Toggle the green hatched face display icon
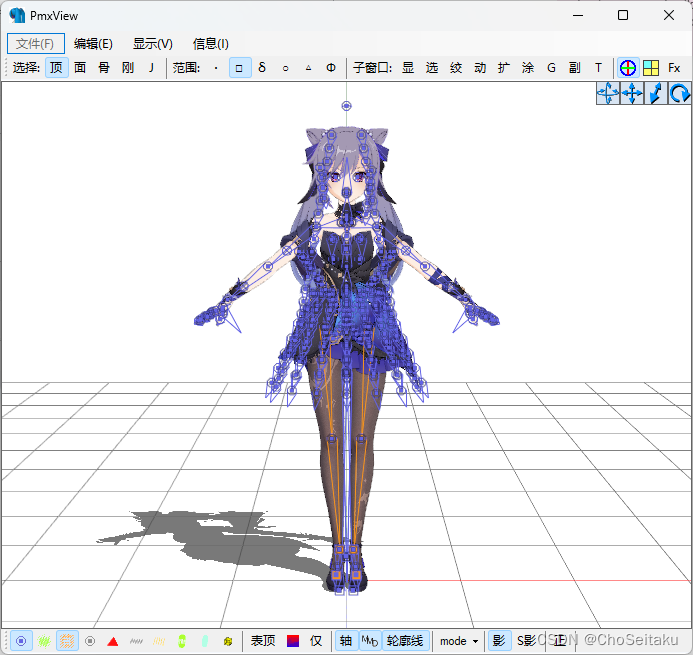Viewport: 693px width, 655px height. point(44,641)
